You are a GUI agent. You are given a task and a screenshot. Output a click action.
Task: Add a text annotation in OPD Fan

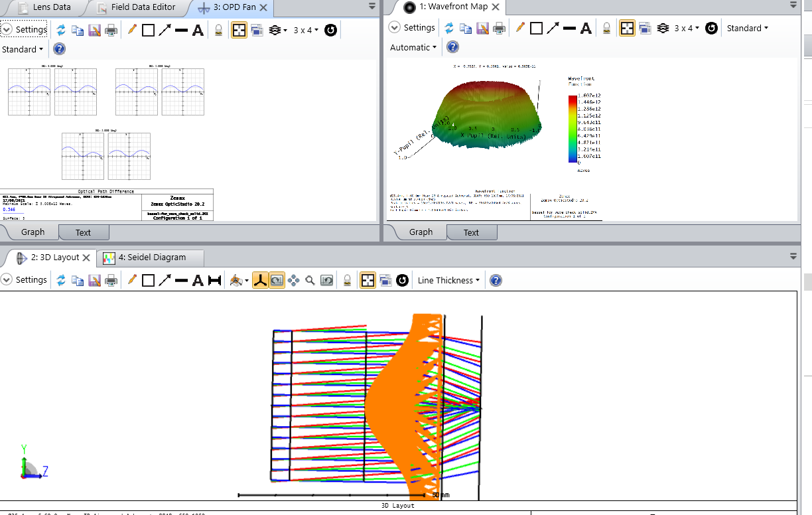(198, 30)
